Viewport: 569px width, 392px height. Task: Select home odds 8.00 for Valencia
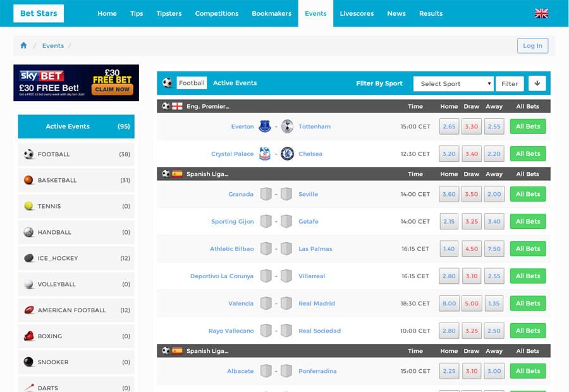pos(449,303)
